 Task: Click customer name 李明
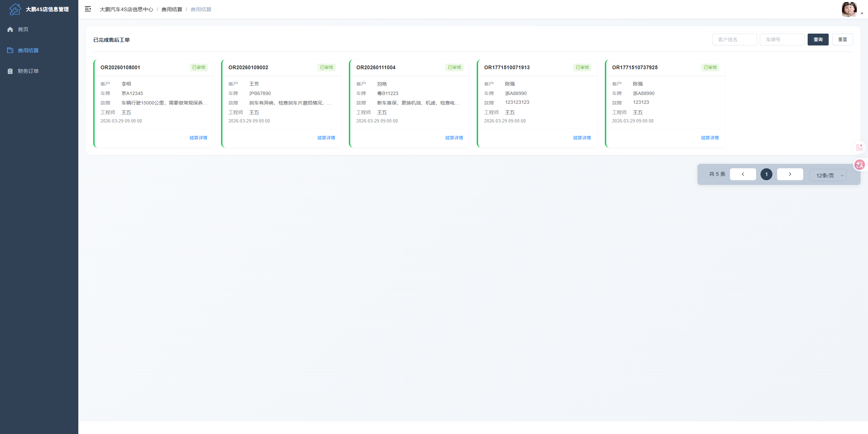coord(126,84)
